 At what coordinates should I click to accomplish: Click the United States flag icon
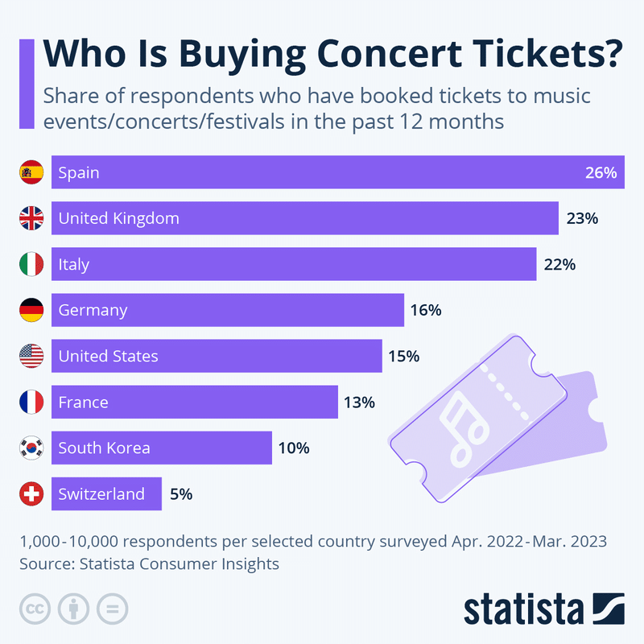31,356
